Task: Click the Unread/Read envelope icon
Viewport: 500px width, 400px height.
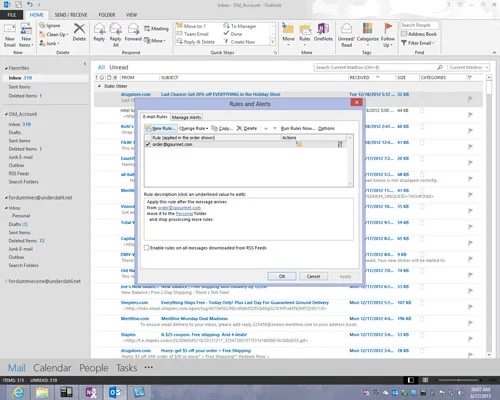Action: (347, 29)
